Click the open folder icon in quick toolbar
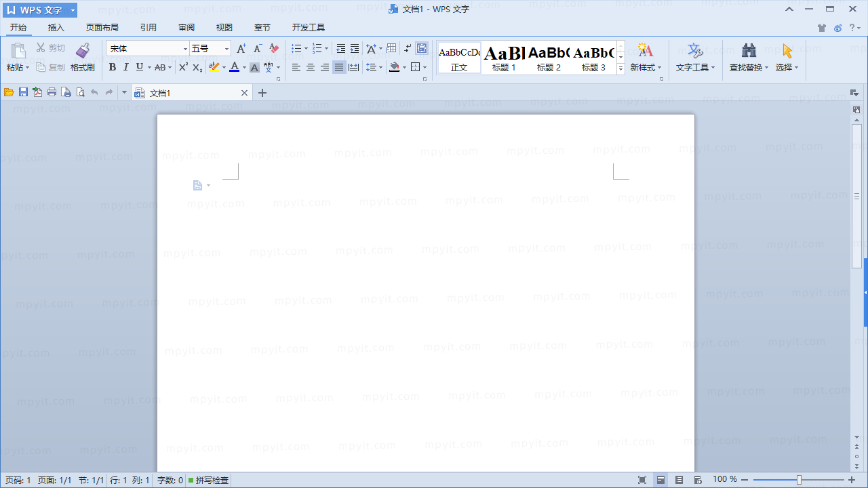868x488 pixels. click(9, 92)
